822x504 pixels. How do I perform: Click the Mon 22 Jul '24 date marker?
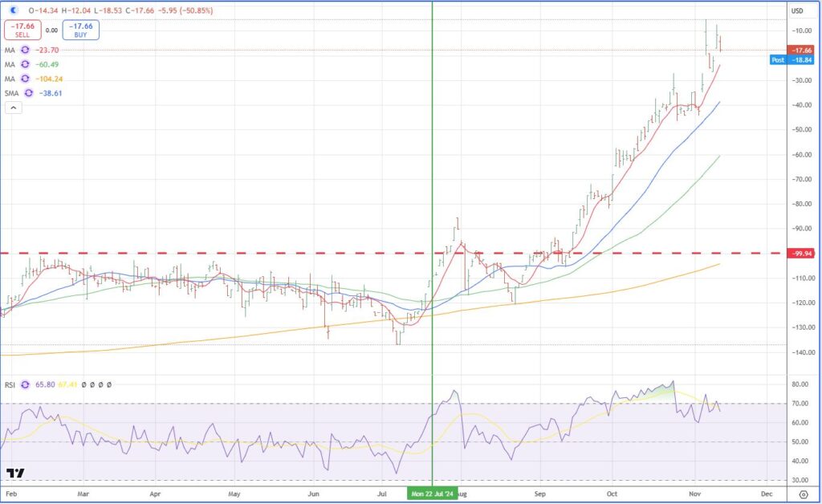[x=432, y=495]
